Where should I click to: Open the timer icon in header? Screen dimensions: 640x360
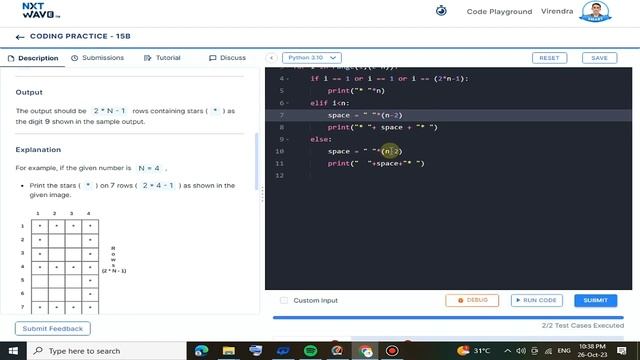(x=441, y=11)
